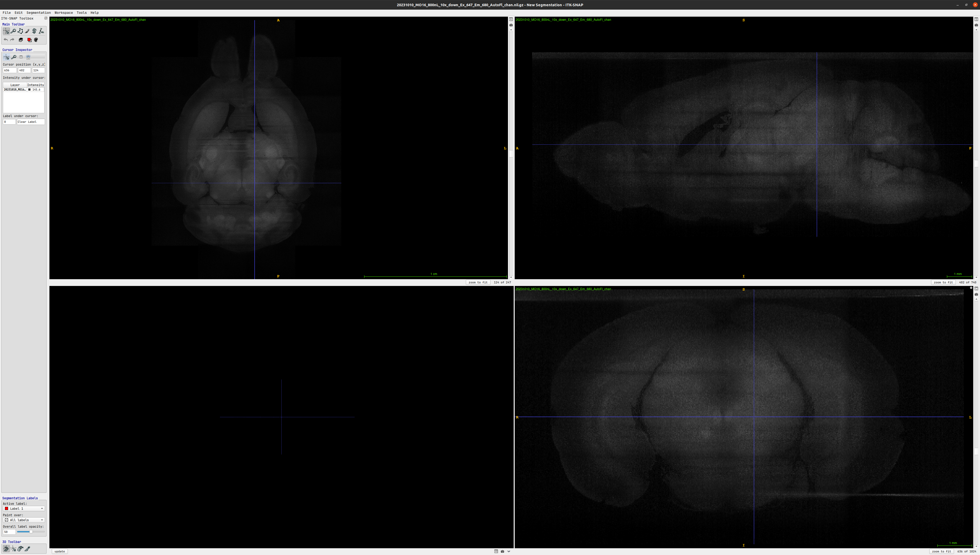Viewport: 980px width, 555px height.
Task: Select the Paintbrush tool
Action: click(x=27, y=31)
